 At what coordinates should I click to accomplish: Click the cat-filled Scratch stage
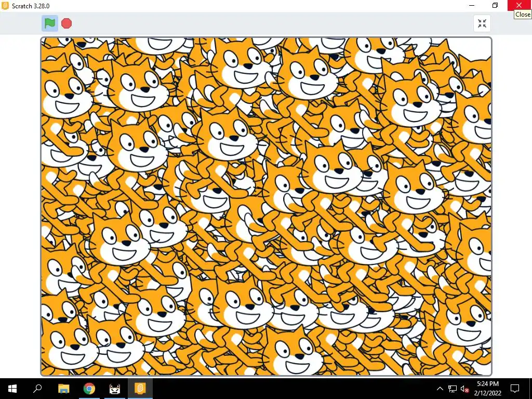coord(267,206)
